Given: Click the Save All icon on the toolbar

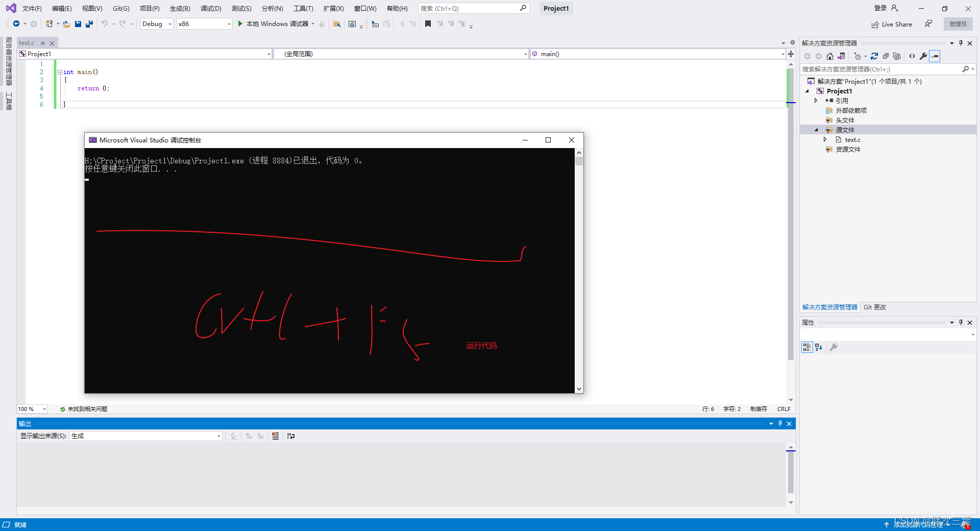Looking at the screenshot, I should (89, 23).
